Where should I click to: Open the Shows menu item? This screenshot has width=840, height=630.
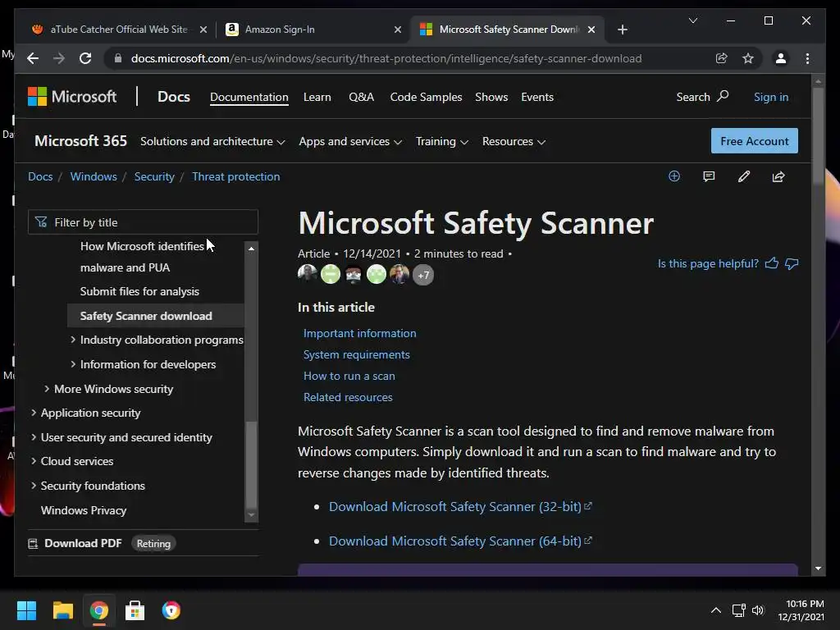[491, 97]
